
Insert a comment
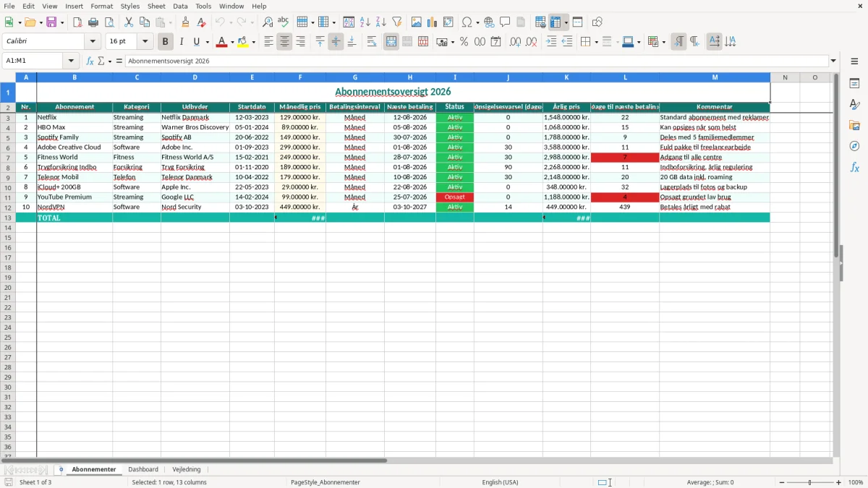point(505,22)
